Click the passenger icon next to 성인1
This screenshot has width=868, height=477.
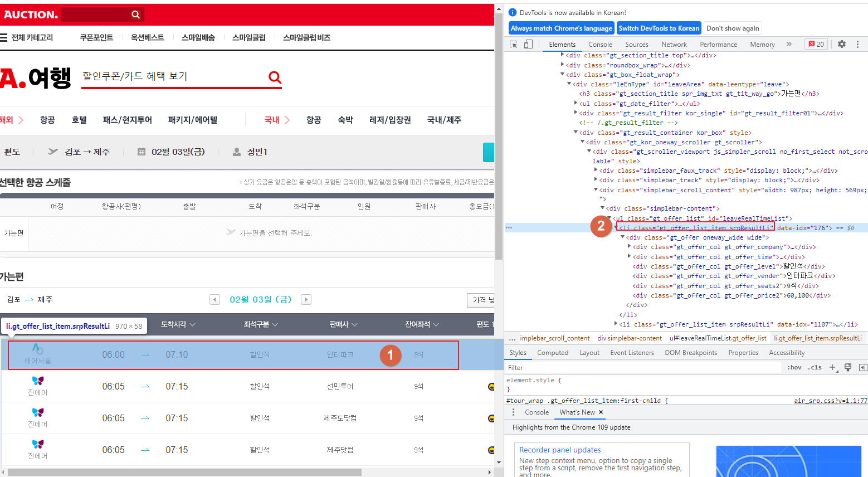237,152
